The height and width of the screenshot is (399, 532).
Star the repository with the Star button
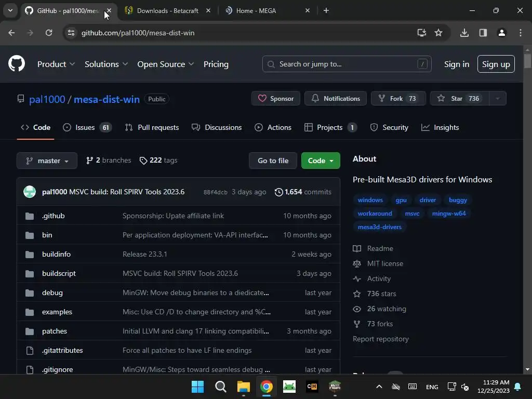pyautogui.click(x=460, y=98)
